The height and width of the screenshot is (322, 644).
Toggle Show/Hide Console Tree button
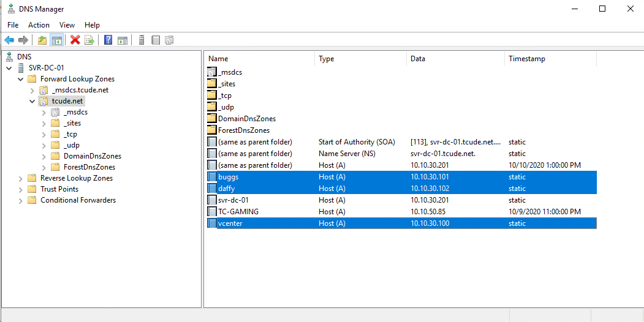[x=56, y=40]
